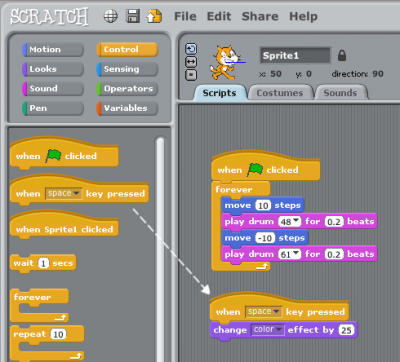Click the Sprite1 name field
The height and width of the screenshot is (362, 400).
pos(295,55)
